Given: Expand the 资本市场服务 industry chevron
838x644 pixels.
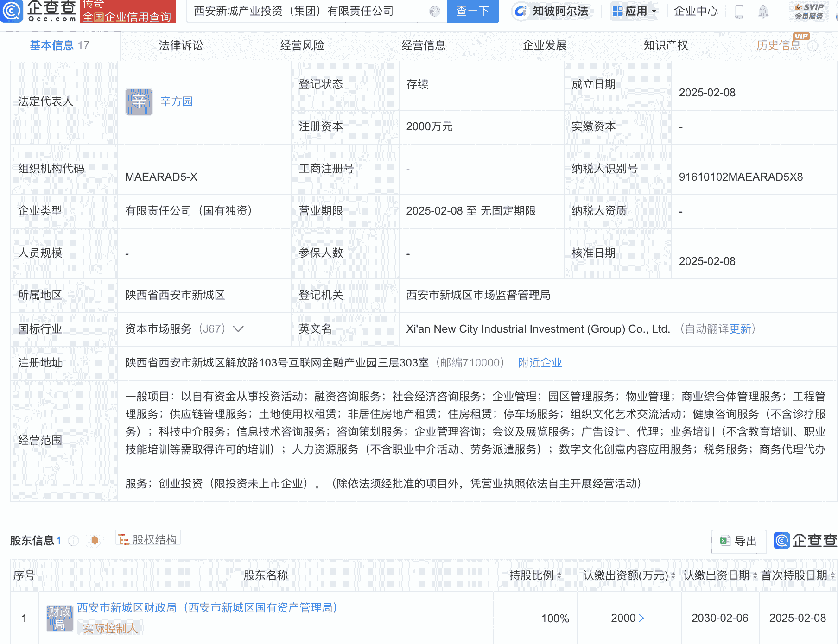Looking at the screenshot, I should (x=237, y=329).
